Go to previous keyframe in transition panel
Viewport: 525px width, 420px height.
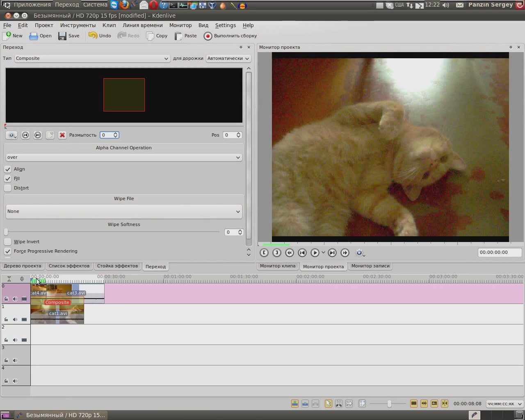tap(25, 135)
